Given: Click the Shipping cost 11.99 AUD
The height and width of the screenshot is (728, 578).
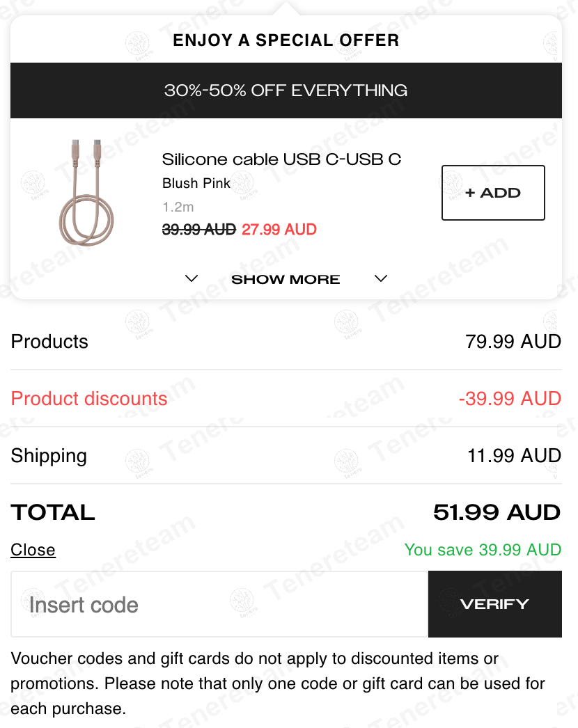Looking at the screenshot, I should click(514, 456).
